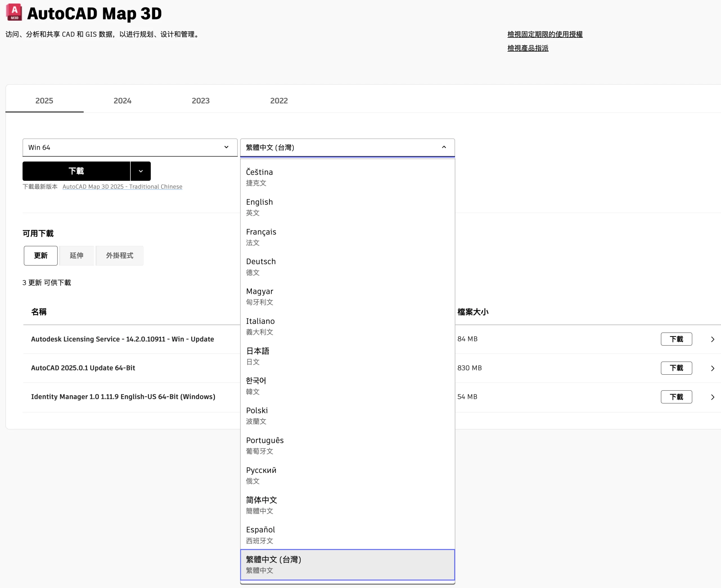
Task: Switch to the 2024 version tab
Action: coord(122,100)
